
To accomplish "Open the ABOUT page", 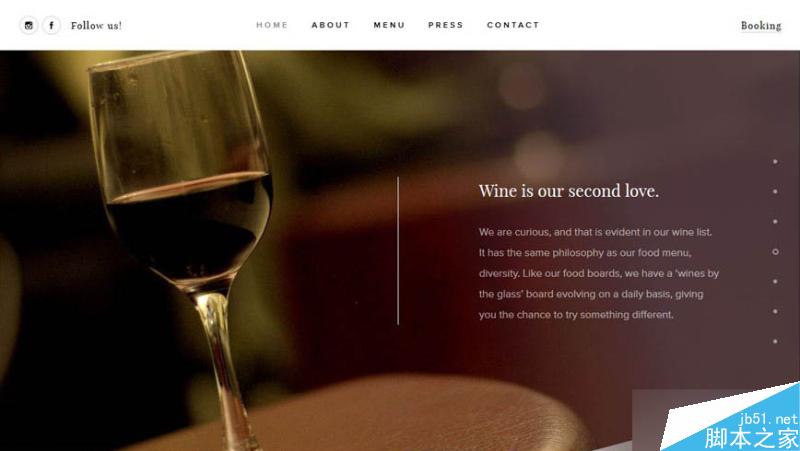I will tap(331, 24).
